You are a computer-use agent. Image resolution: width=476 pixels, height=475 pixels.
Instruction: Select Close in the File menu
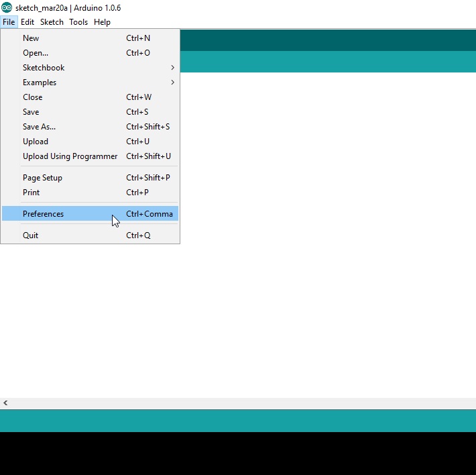90,97
